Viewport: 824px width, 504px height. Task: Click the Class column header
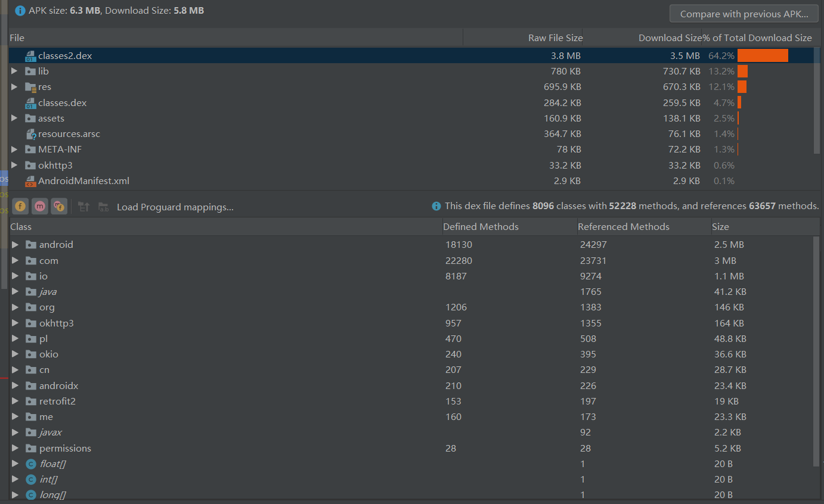click(x=225, y=226)
